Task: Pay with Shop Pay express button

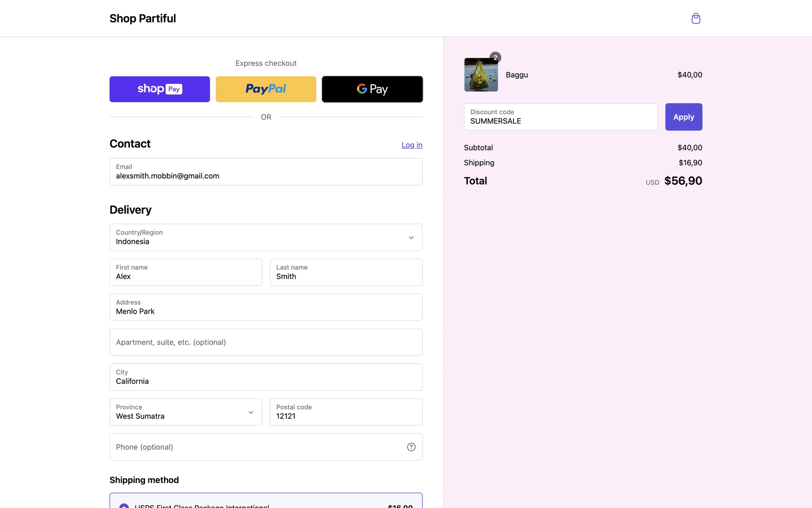Action: point(159,89)
